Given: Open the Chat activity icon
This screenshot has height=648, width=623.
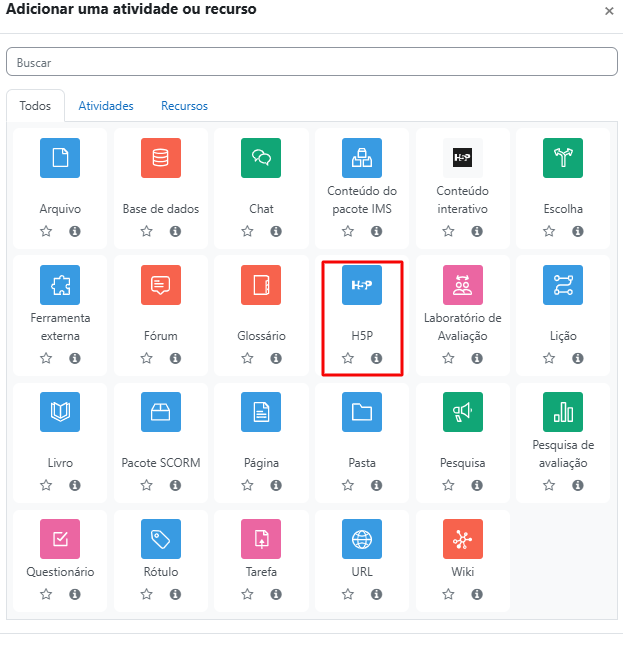Looking at the screenshot, I should point(261,158).
